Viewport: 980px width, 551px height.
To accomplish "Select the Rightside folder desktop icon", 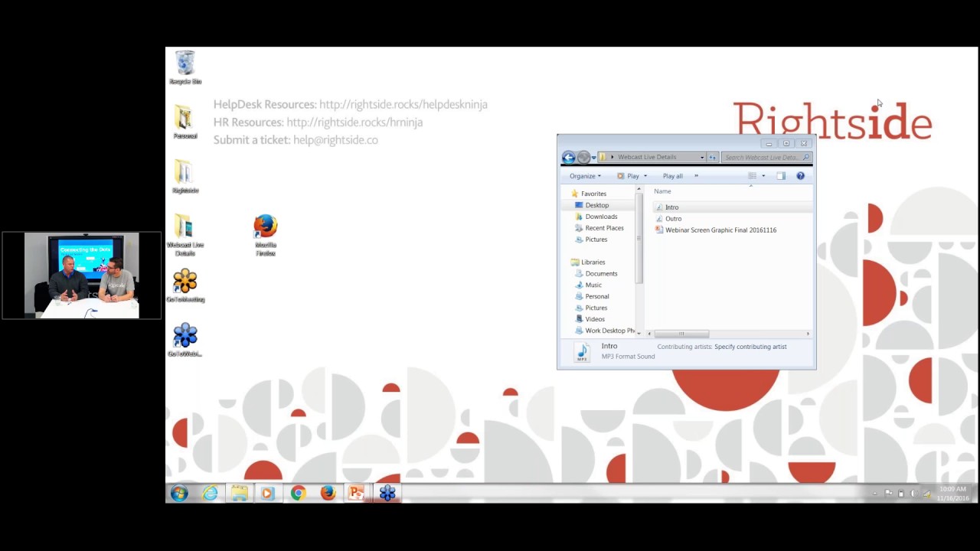I will coord(185,177).
